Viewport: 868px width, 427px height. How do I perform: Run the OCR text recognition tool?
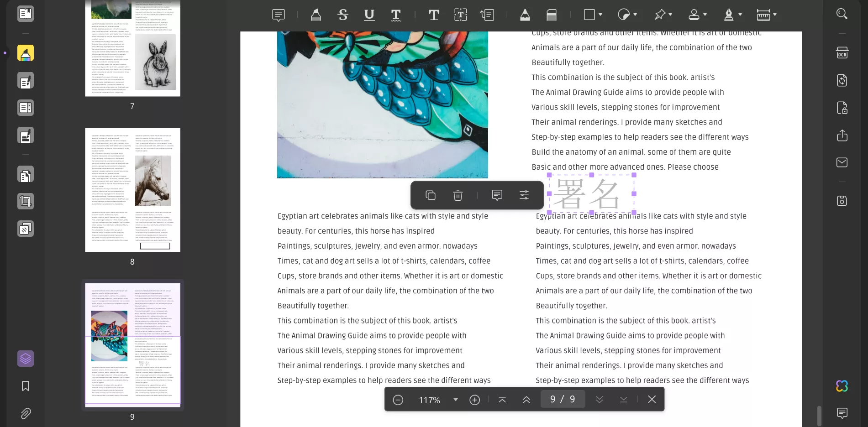(x=842, y=52)
